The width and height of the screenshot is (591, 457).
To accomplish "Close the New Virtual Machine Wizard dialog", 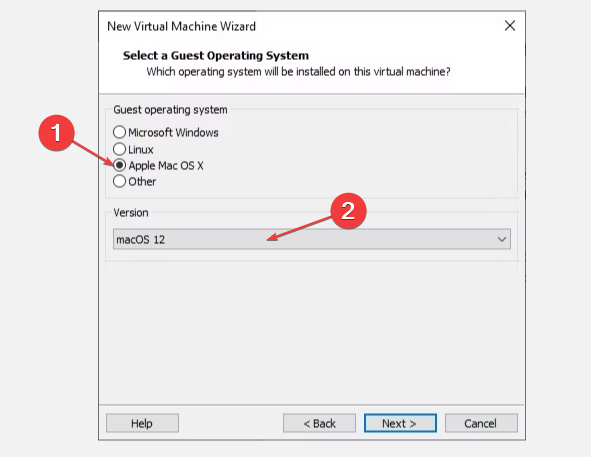I will coord(510,26).
